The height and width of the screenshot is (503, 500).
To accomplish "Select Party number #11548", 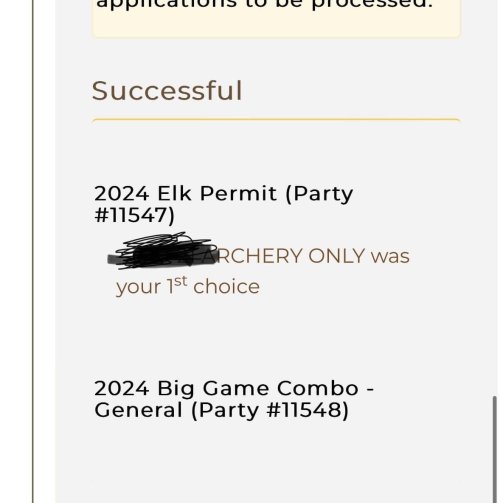I will [307, 410].
